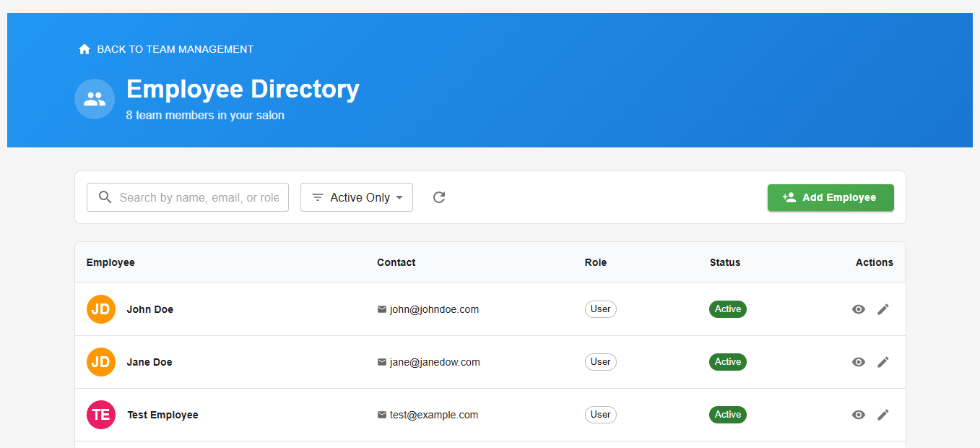Open the Active Only filter dropdown
Viewport: 980px width, 448px height.
coord(357,197)
